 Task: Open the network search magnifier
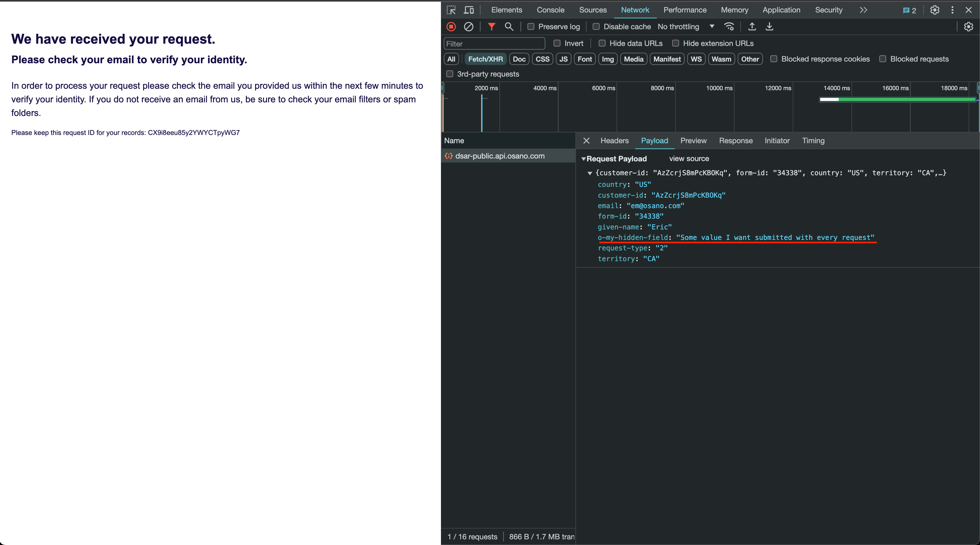509,27
